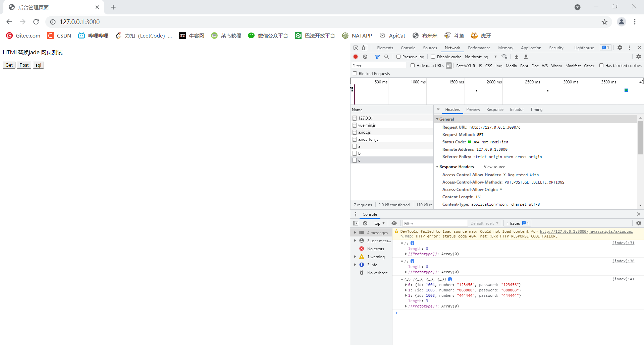Close the request details pane
This screenshot has height=345, width=644.
tap(438, 109)
